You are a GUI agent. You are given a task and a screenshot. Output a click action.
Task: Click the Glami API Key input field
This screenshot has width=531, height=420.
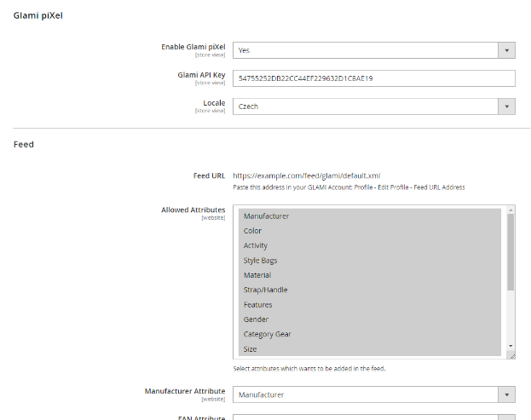point(374,78)
